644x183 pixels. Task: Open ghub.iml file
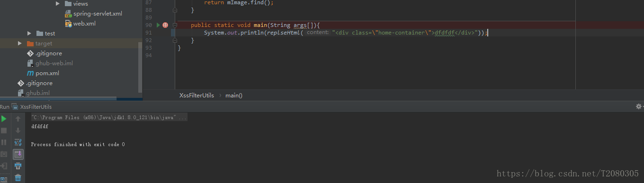38,93
